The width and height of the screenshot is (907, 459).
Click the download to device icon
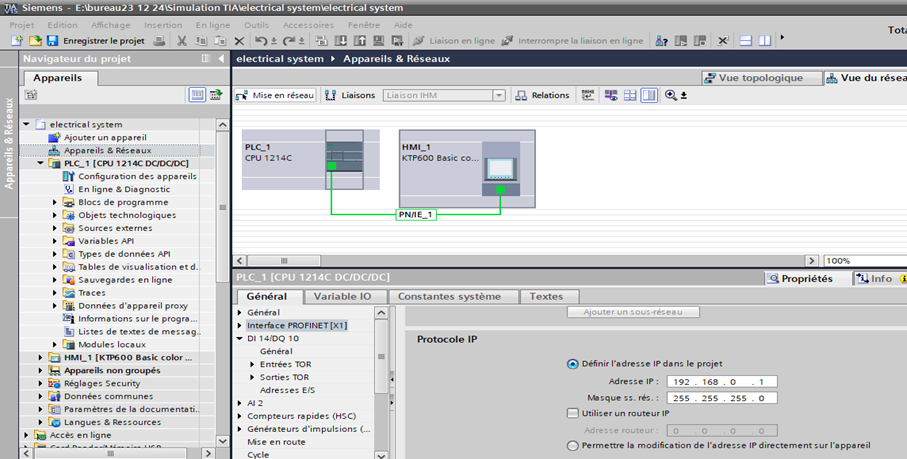tap(341, 41)
